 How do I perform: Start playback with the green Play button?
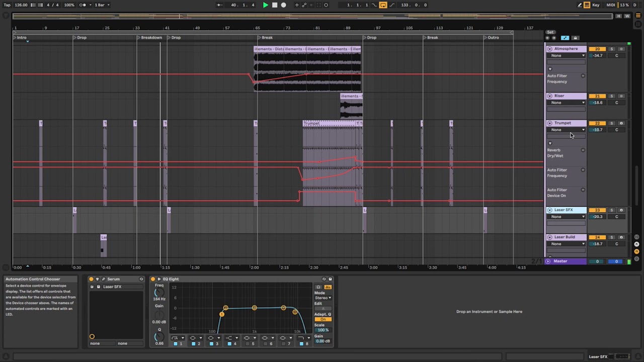tap(266, 5)
